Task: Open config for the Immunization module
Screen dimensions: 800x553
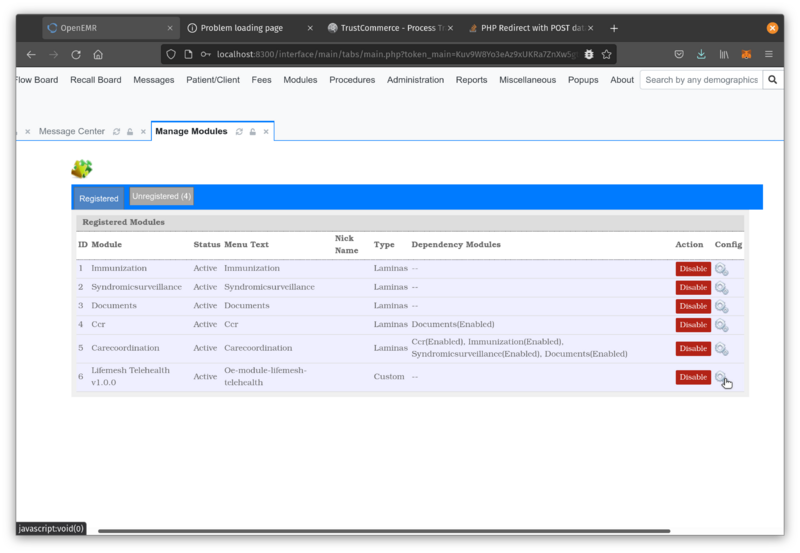Action: point(721,269)
